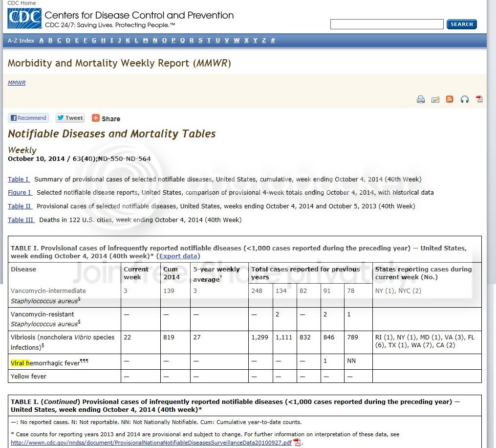The width and height of the screenshot is (496, 448).
Task: Click the SEARCH button
Action: coord(461,24)
